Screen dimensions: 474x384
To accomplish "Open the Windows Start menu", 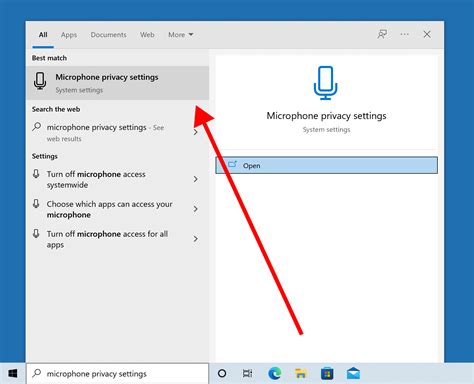I will coord(13,373).
